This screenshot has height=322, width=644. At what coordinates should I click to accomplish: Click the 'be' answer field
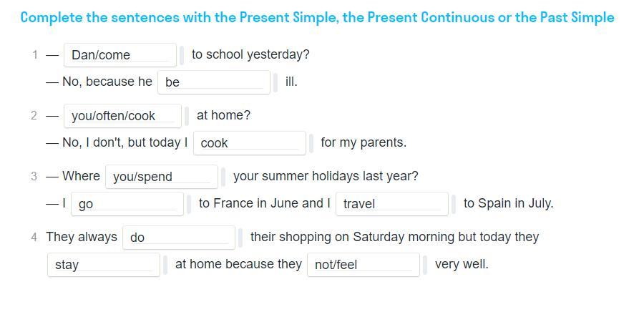[x=213, y=82]
